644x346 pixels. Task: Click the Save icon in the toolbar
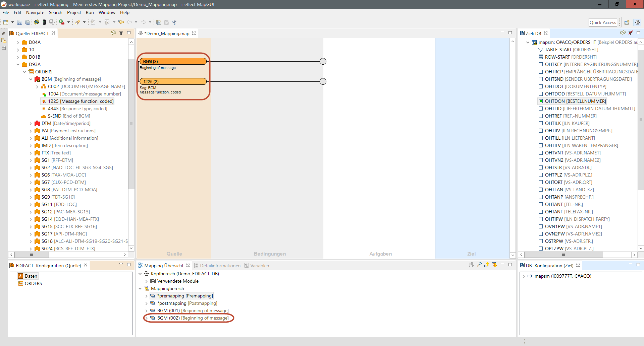coord(19,22)
